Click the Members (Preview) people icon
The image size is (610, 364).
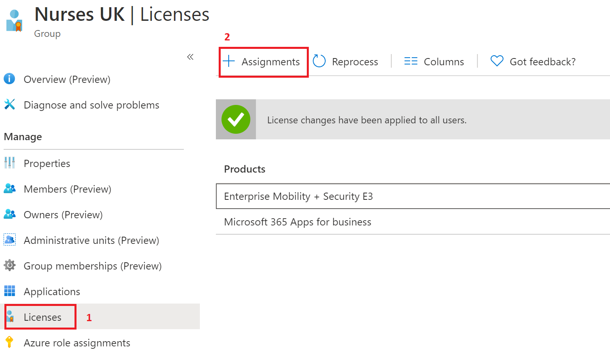coord(9,189)
